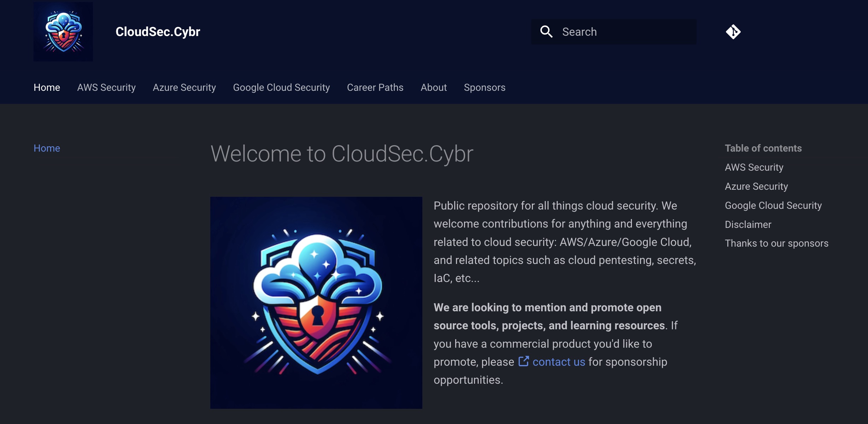
Task: Open the git repository diamond icon
Action: tap(733, 32)
